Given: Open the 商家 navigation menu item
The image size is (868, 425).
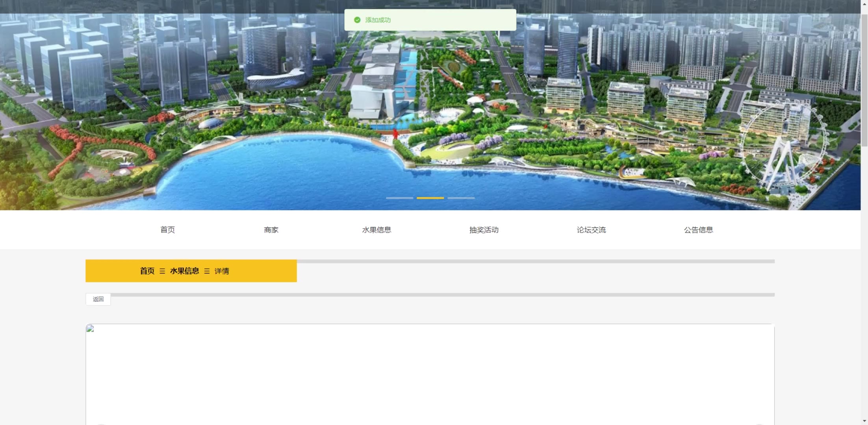Looking at the screenshot, I should 271,230.
